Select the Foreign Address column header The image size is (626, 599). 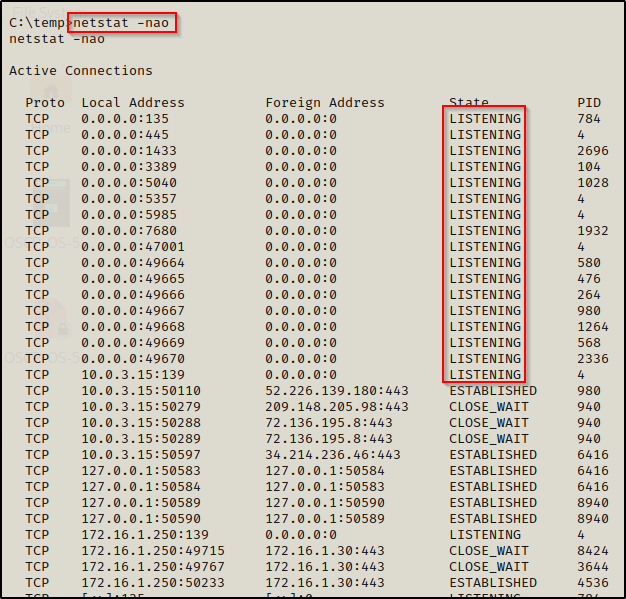325,103
